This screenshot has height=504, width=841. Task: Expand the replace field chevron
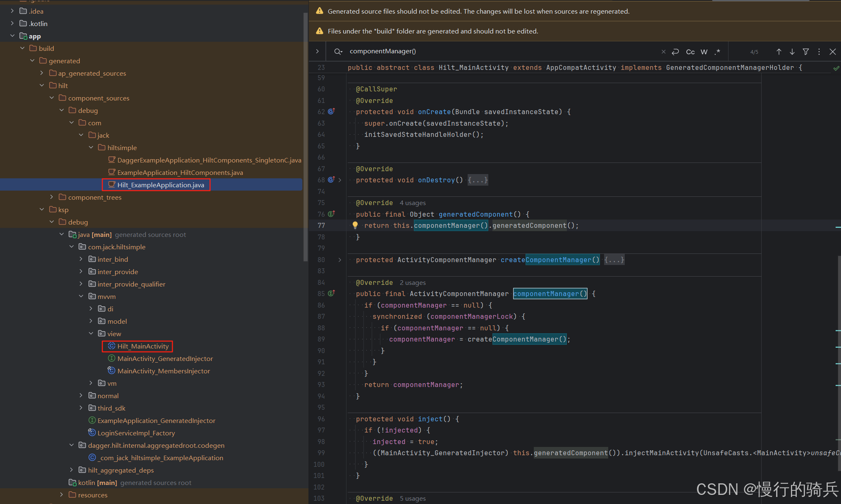tap(317, 51)
